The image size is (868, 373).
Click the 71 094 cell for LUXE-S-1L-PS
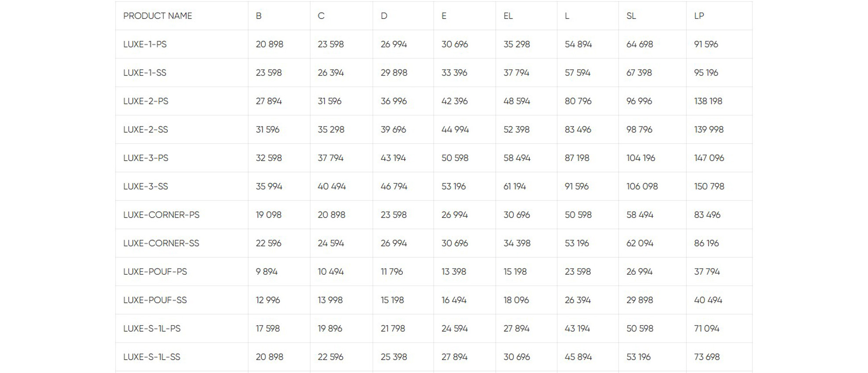[706, 328]
